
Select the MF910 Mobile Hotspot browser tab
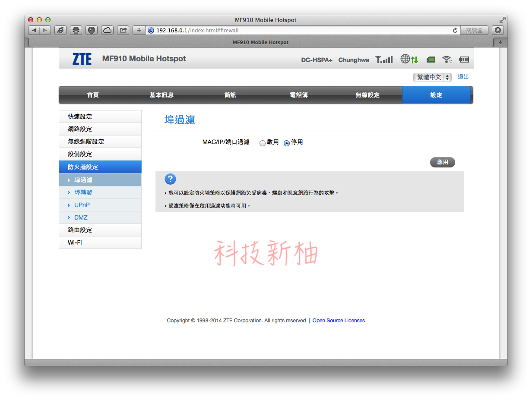coord(260,42)
